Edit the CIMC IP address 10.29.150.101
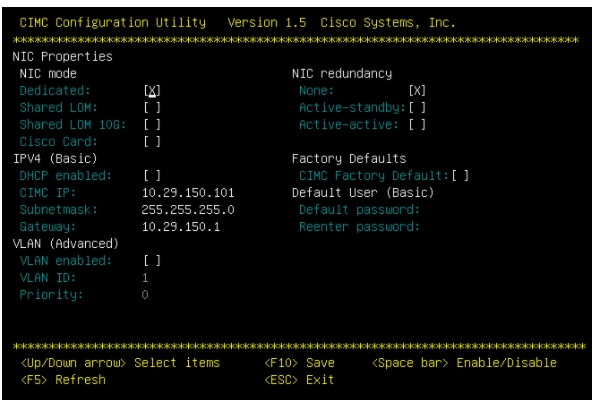The image size is (593, 407). [188, 193]
